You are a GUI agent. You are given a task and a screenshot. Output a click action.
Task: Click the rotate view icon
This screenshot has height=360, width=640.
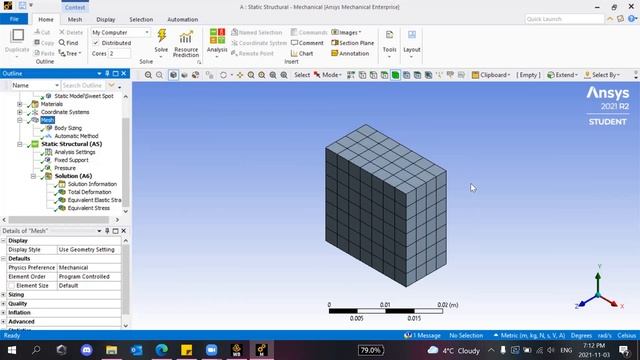point(223,75)
